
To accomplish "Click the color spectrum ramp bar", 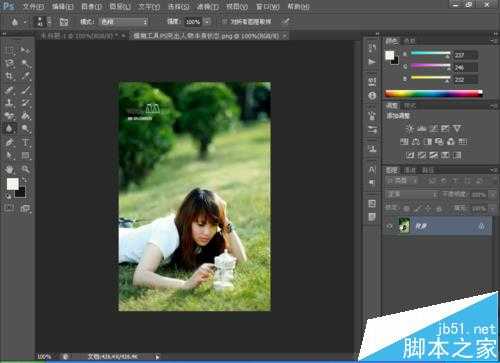I will (433, 93).
